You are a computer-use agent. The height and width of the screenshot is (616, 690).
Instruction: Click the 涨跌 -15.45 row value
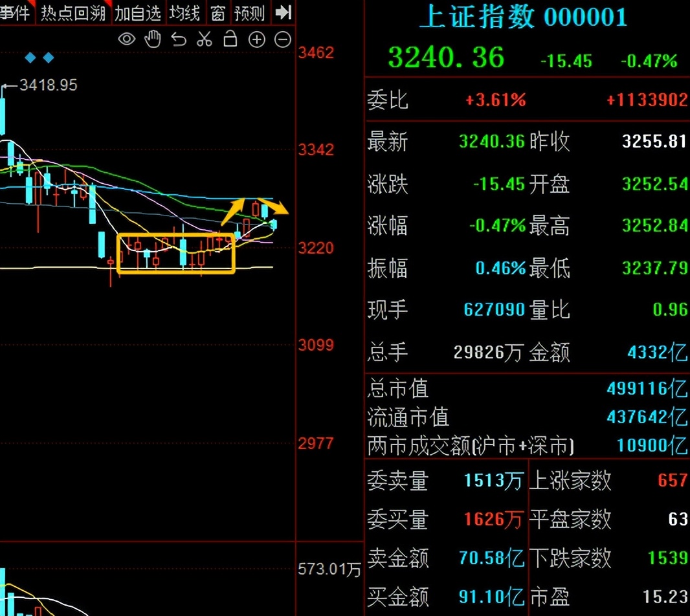click(x=498, y=184)
